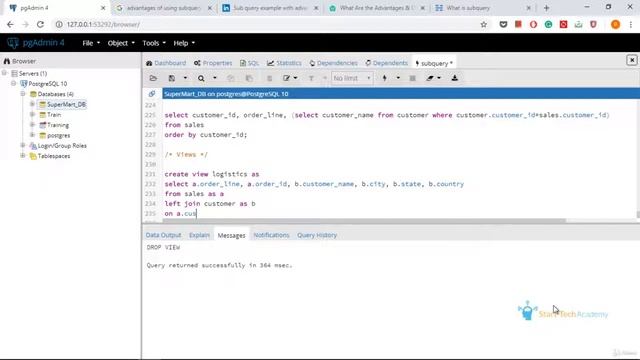The width and height of the screenshot is (640, 360).
Task: Expand the Train database node
Action: 32,115
